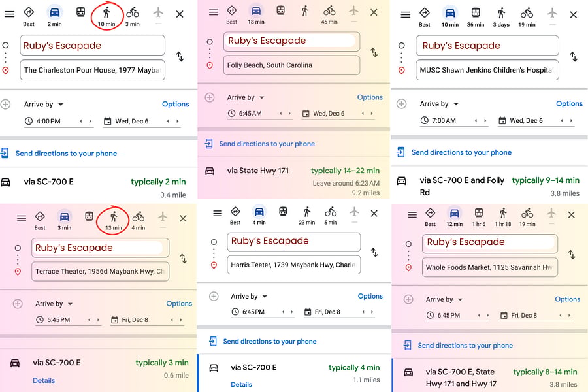Add a destination in the Whole Foods Market panel
This screenshot has height=392, width=588.
tap(408, 299)
